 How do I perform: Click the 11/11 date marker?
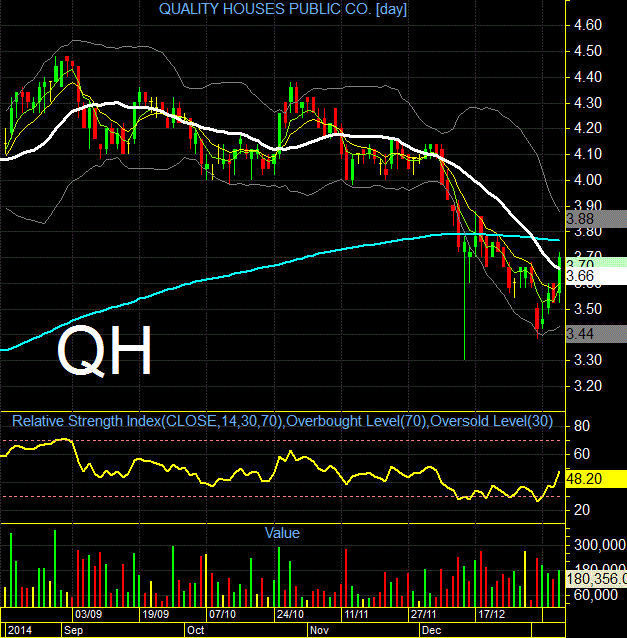tap(356, 614)
